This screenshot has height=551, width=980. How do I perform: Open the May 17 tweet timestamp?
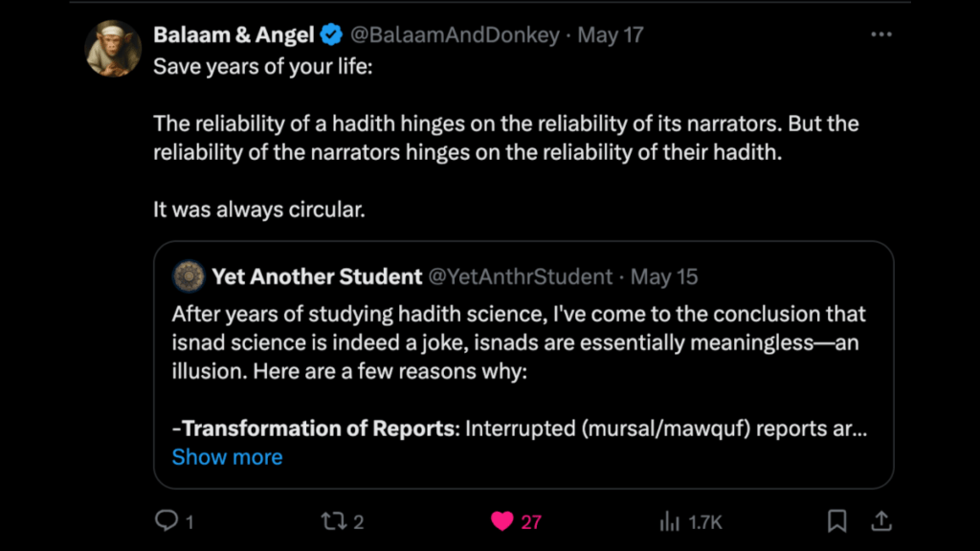click(x=612, y=33)
